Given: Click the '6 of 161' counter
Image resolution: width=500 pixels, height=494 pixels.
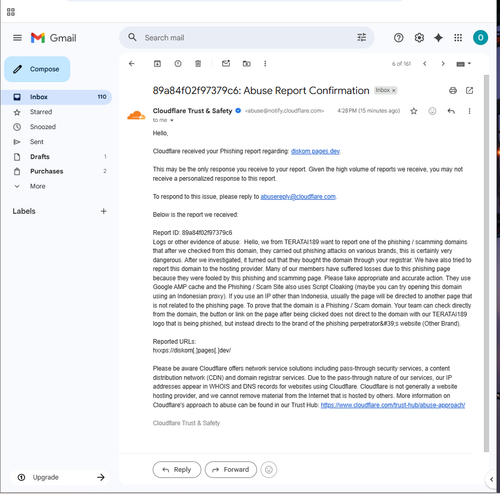Looking at the screenshot, I should pyautogui.click(x=401, y=64).
